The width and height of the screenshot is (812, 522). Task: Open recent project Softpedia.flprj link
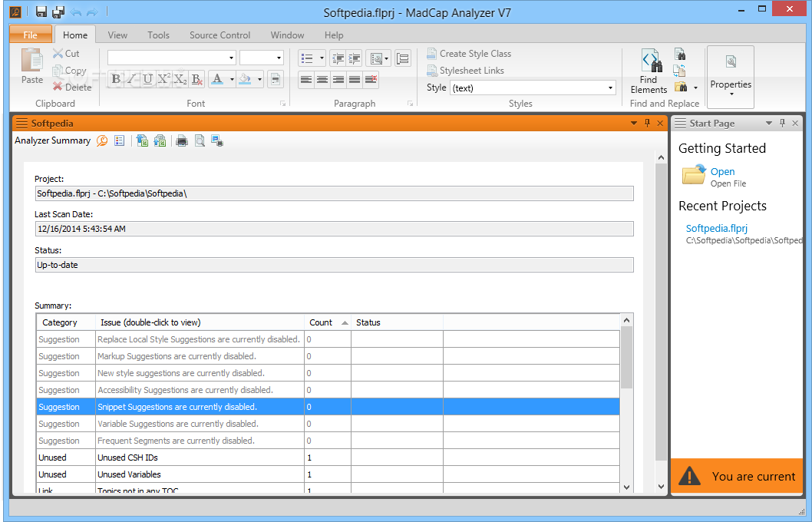[717, 228]
